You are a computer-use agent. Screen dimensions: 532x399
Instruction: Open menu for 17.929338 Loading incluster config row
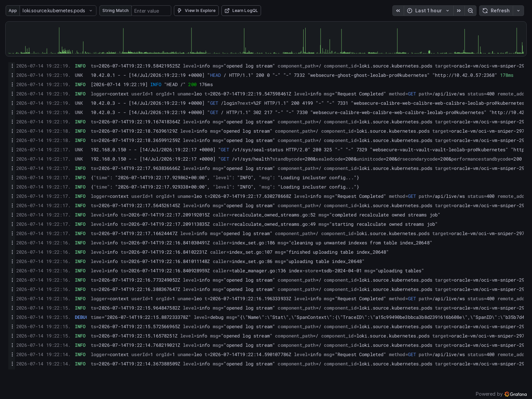point(12,187)
